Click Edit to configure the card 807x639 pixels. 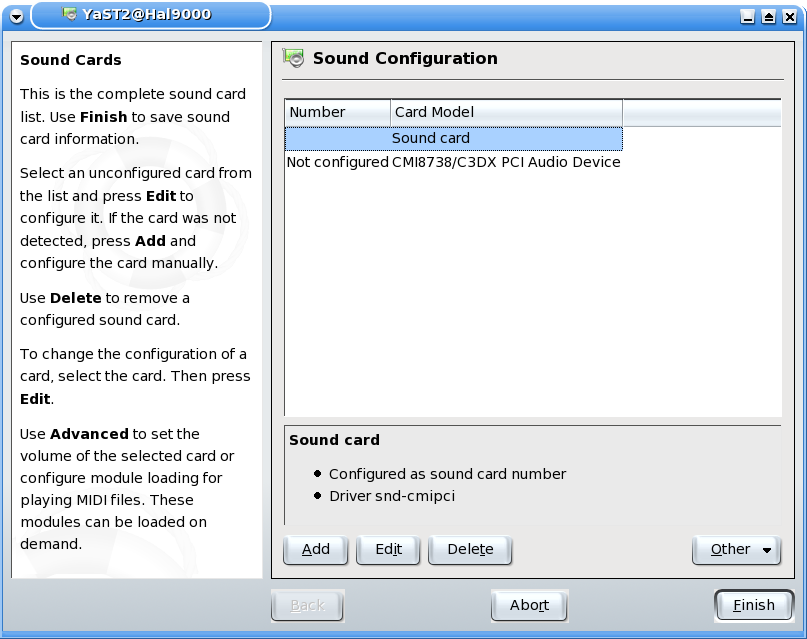point(389,549)
